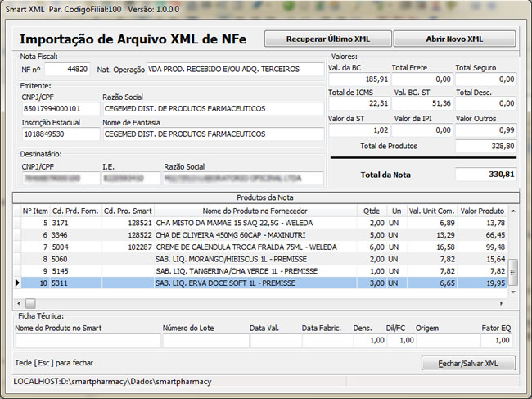The width and height of the screenshot is (532, 399).
Task: Click the grid's scroll down arrow
Action: pyautogui.click(x=513, y=292)
